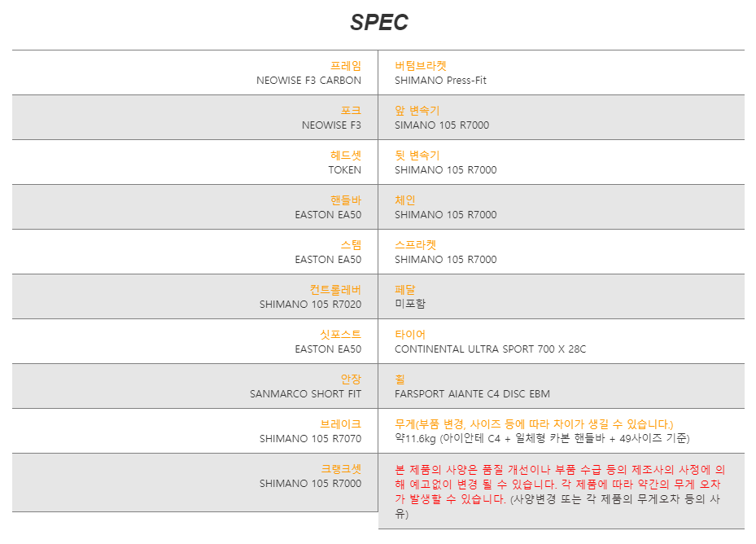Viewport: 756px width, 544px height.
Task: Click the 뒷 변속기 label
Action: pos(417,156)
